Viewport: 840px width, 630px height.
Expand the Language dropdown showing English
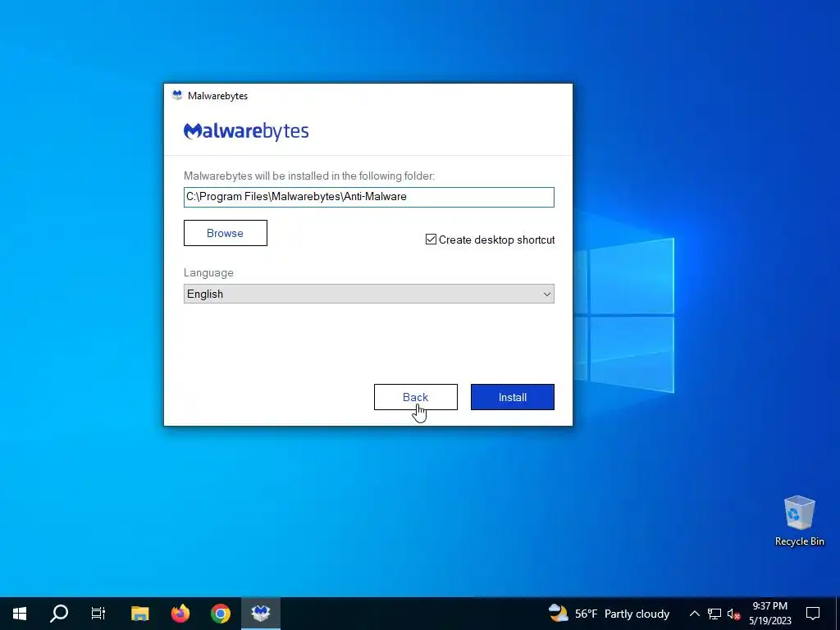tap(368, 294)
